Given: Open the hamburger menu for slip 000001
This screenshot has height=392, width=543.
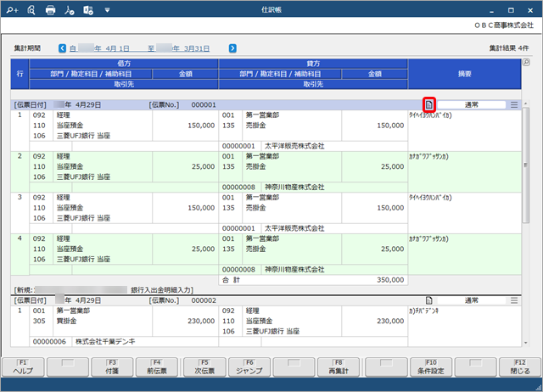Looking at the screenshot, I should click(514, 104).
